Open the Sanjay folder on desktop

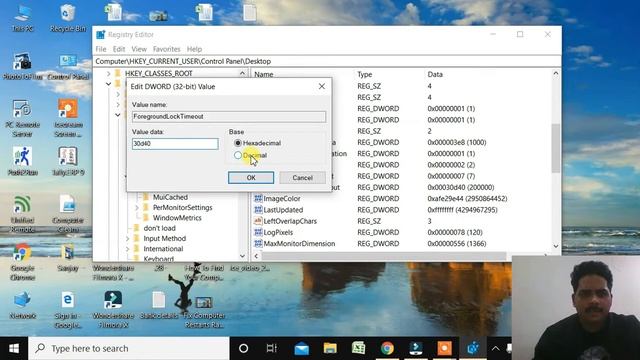68,258
